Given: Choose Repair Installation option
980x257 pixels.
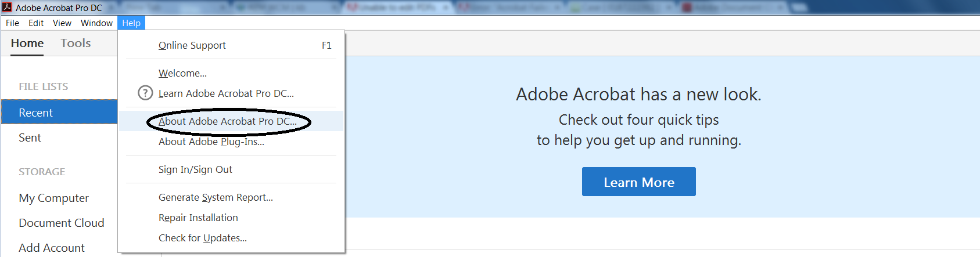Looking at the screenshot, I should pyautogui.click(x=198, y=218).
